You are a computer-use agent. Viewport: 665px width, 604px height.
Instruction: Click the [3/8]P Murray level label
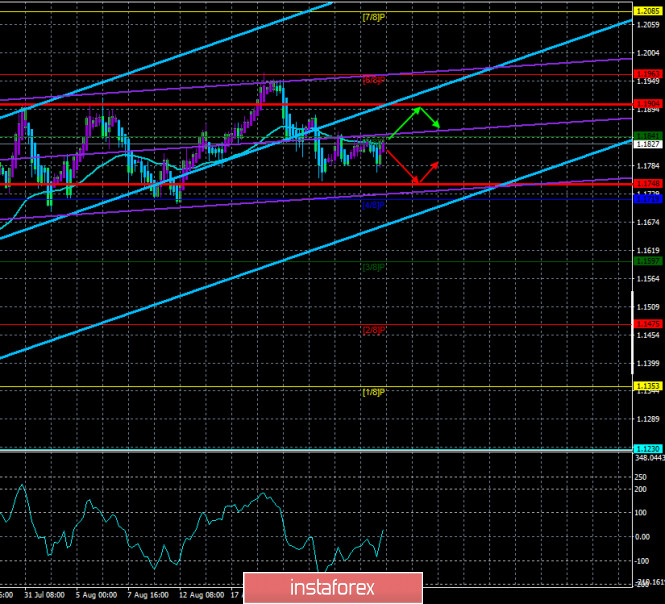(x=374, y=268)
